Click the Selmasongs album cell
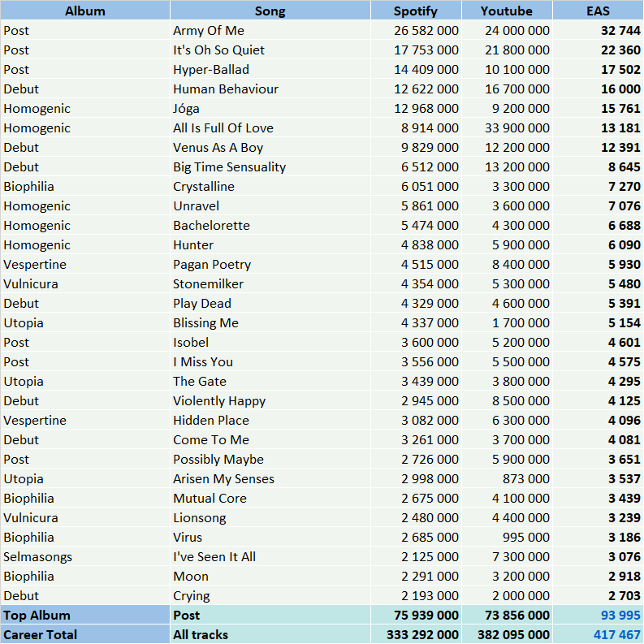Image resolution: width=644 pixels, height=644 pixels. (x=85, y=557)
